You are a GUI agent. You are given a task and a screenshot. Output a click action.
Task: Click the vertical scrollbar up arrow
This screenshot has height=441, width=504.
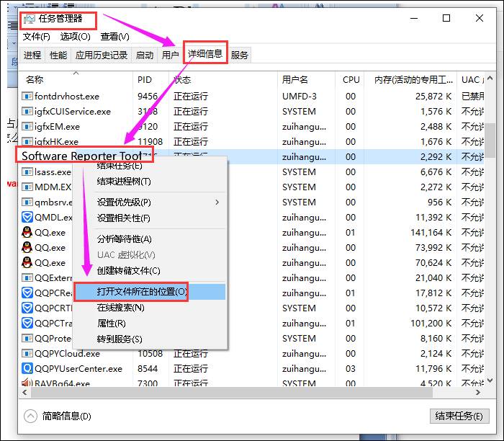(x=490, y=78)
